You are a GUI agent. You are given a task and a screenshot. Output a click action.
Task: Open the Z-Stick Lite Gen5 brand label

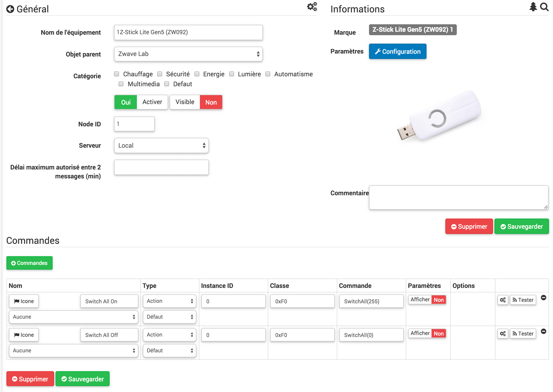(413, 29)
